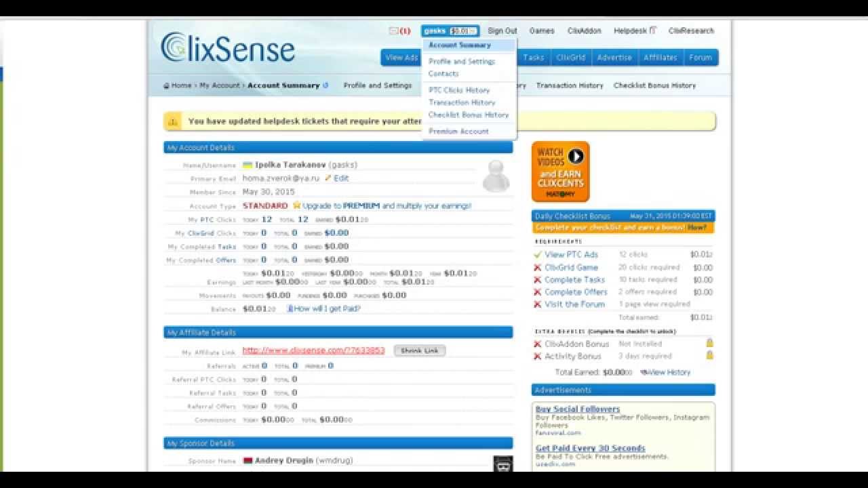This screenshot has width=868, height=488.
Task: Click the lock icon on ClixAddon Bonus row
Action: (709, 343)
